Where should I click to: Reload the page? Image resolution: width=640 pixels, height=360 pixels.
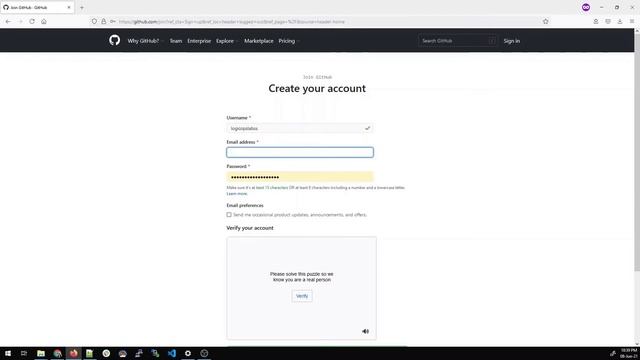[32, 21]
